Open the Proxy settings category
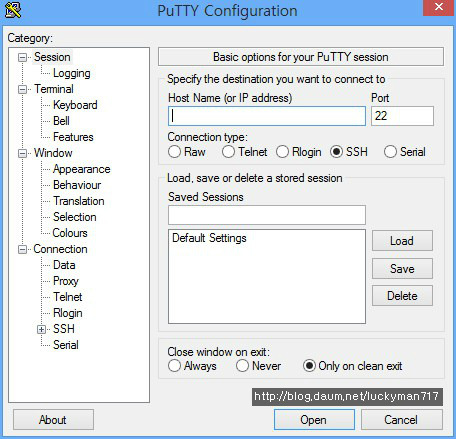The width and height of the screenshot is (456, 439). pyautogui.click(x=66, y=281)
